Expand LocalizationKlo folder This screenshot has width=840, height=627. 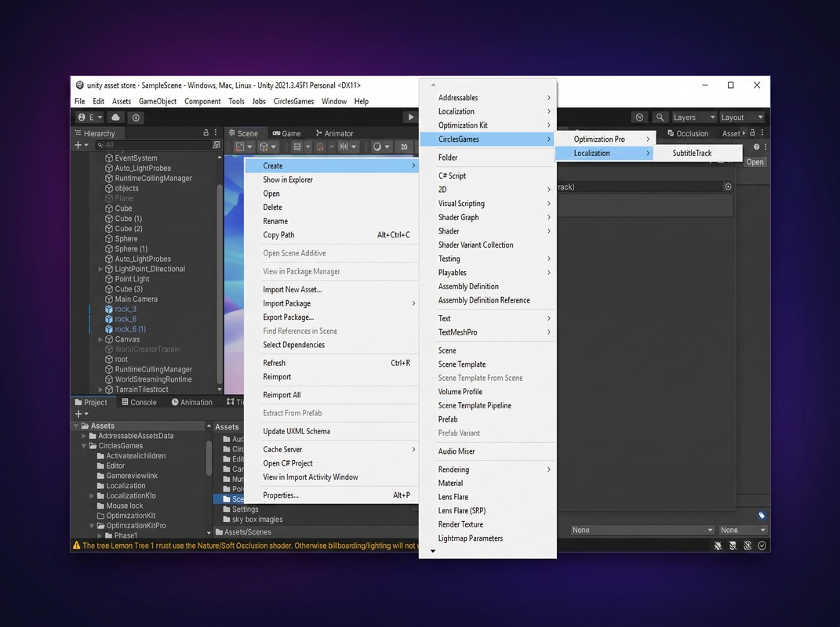point(92,496)
